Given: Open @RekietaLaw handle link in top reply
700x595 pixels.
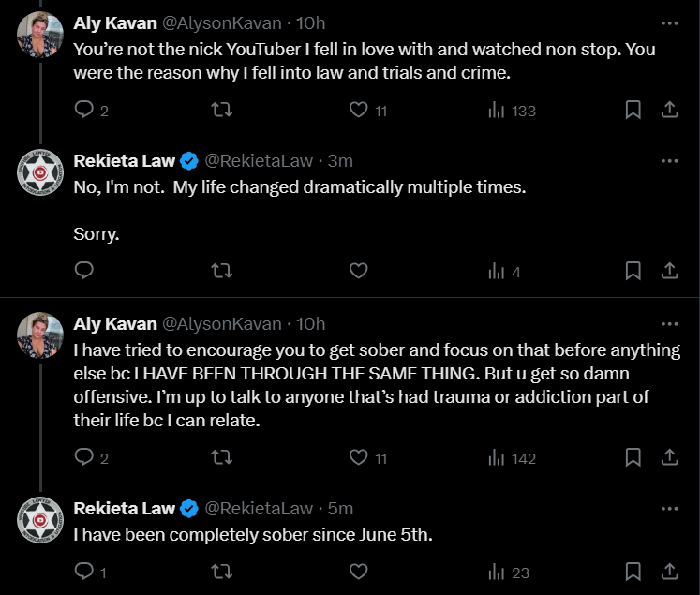Looking at the screenshot, I should point(258,161).
